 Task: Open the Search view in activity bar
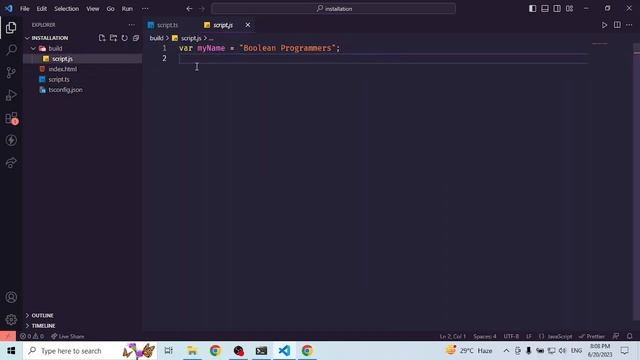11,50
